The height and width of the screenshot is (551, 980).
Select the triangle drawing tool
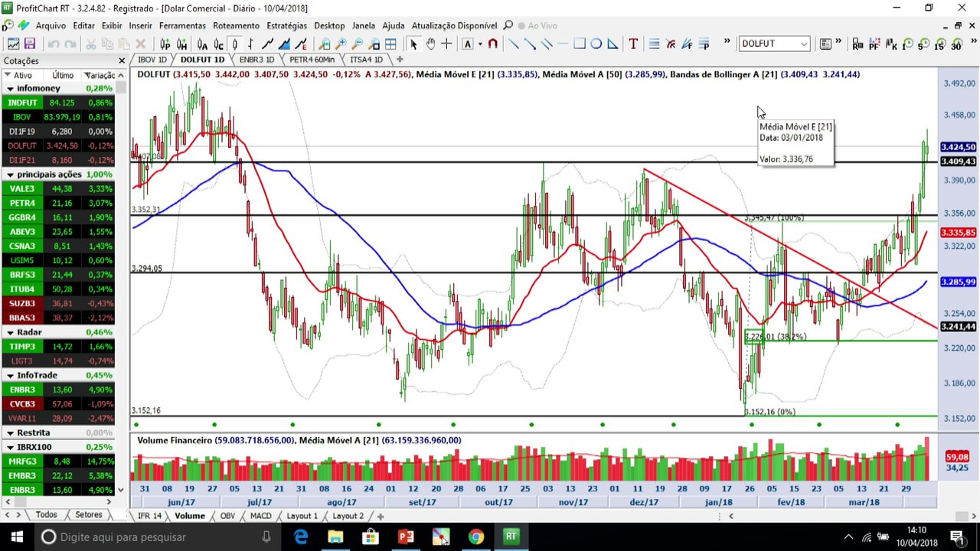coord(612,44)
